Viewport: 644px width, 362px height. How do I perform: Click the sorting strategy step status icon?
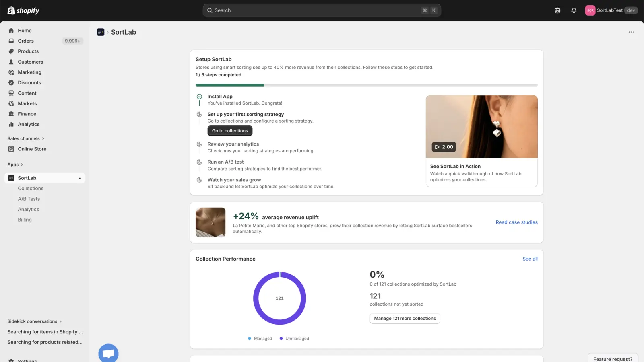point(199,115)
